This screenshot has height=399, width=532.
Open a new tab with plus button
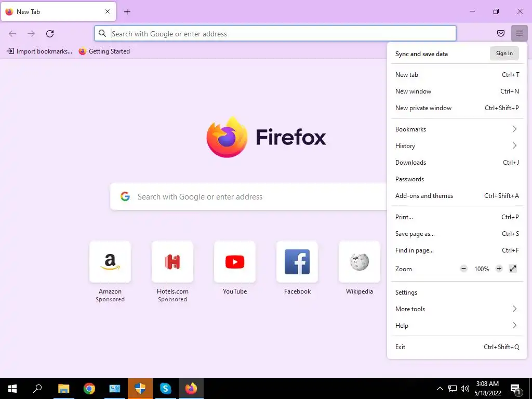click(x=127, y=12)
